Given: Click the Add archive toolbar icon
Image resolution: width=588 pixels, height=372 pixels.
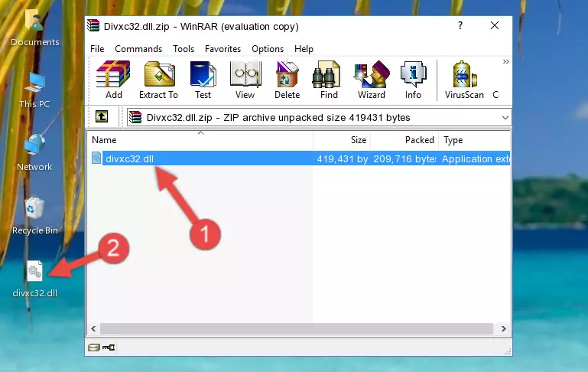Looking at the screenshot, I should coord(113,80).
